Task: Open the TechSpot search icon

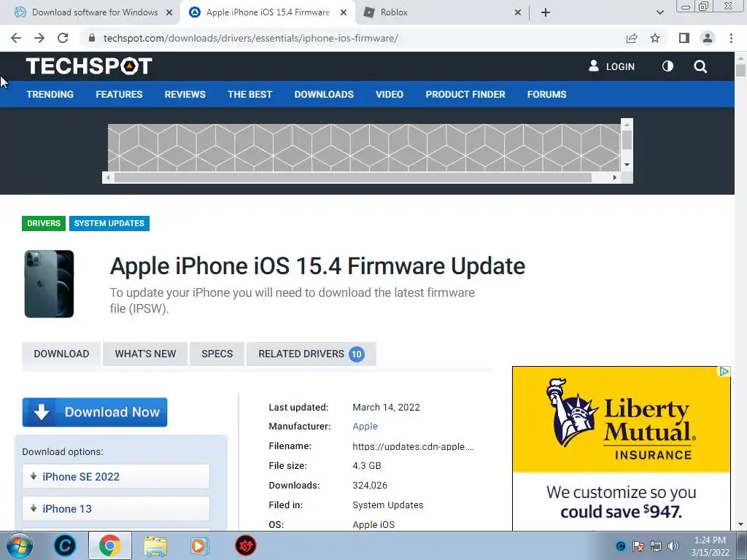Action: click(x=700, y=66)
